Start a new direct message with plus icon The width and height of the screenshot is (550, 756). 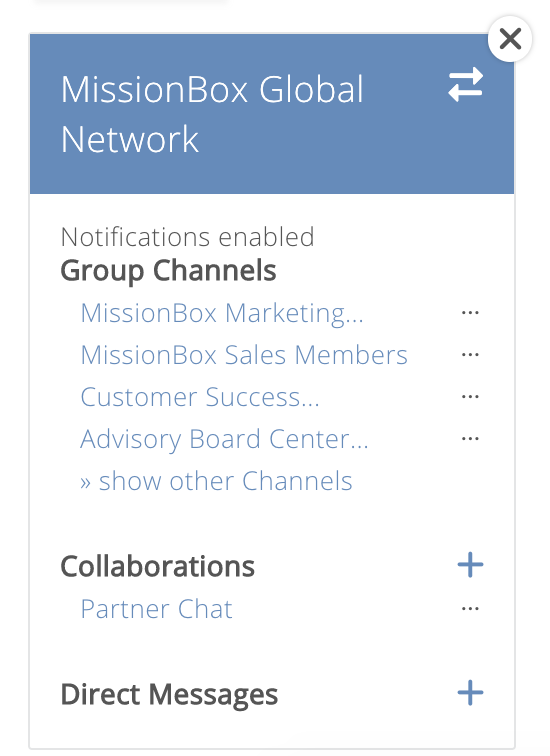pyautogui.click(x=470, y=693)
